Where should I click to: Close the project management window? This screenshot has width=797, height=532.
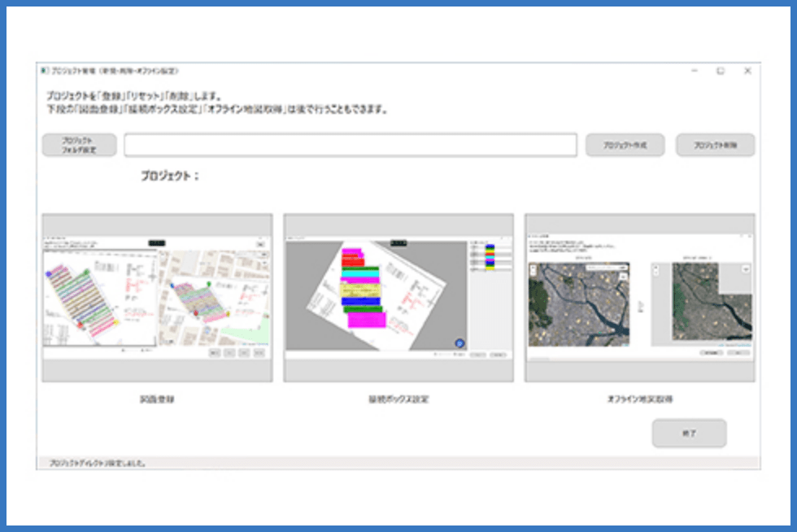[747, 72]
